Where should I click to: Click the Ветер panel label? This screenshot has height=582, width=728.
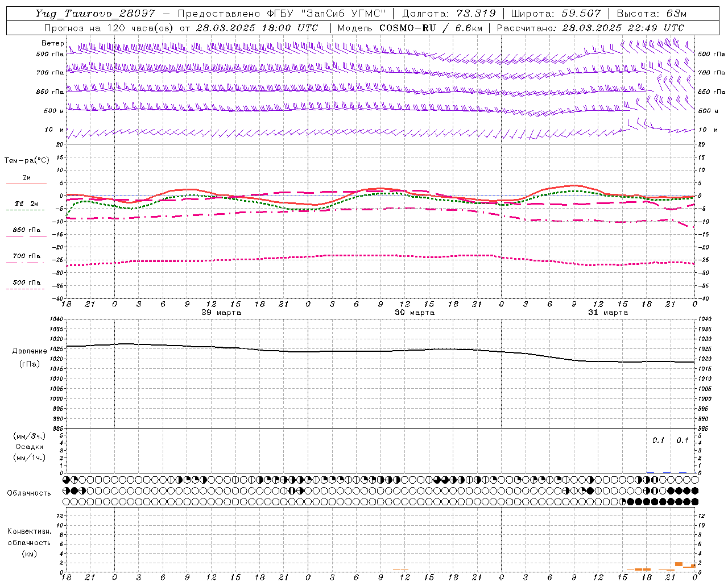52,43
